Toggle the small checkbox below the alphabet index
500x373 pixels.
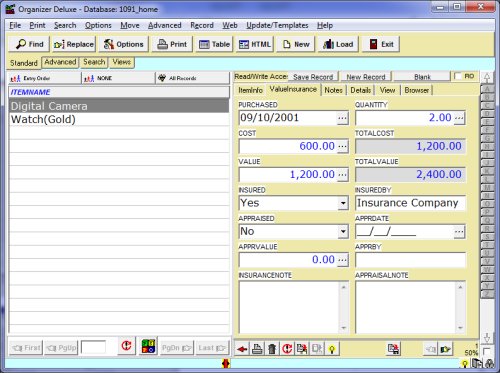(487, 351)
